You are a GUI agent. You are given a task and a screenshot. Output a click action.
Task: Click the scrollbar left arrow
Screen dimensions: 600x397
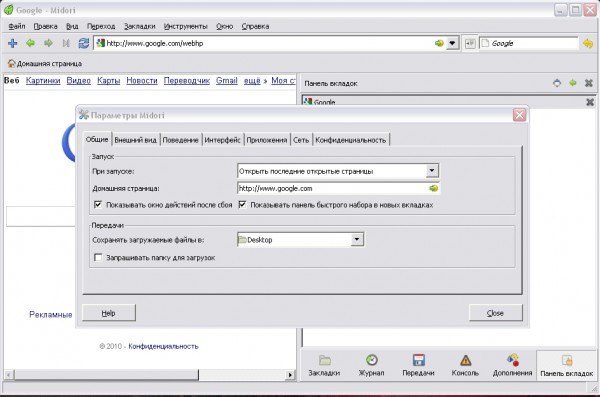(9, 375)
